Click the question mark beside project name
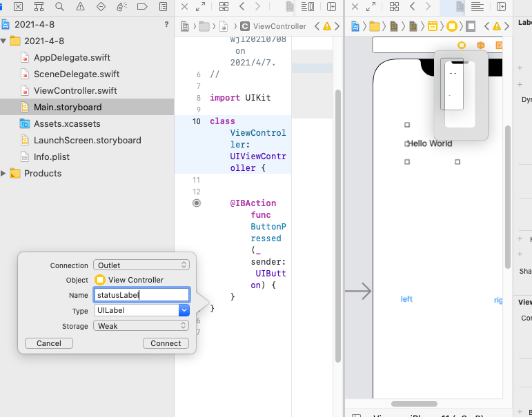This screenshot has height=417, width=532. coord(166,24)
